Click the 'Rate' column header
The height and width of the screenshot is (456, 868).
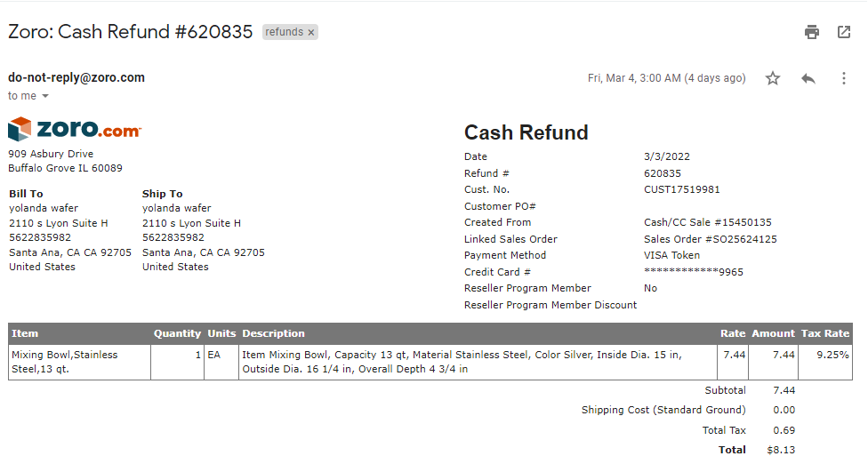click(x=733, y=333)
